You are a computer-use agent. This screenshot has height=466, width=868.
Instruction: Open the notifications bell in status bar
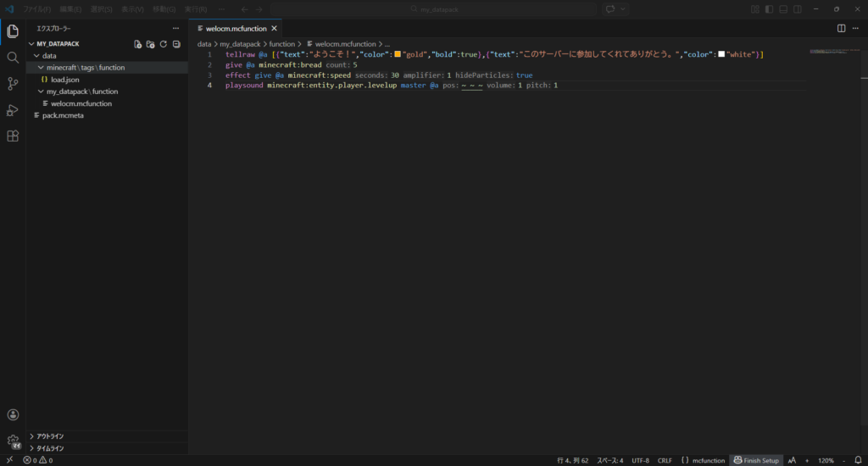pos(858,460)
